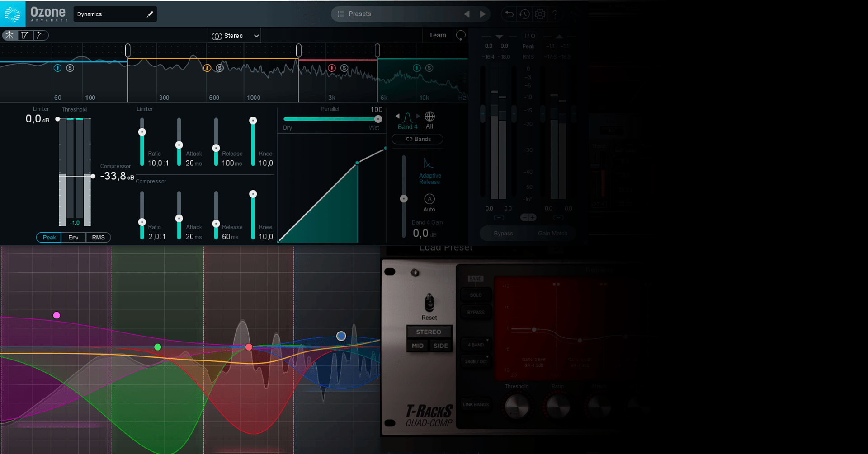
Task: Click the red EQ node
Action: pyautogui.click(x=249, y=347)
